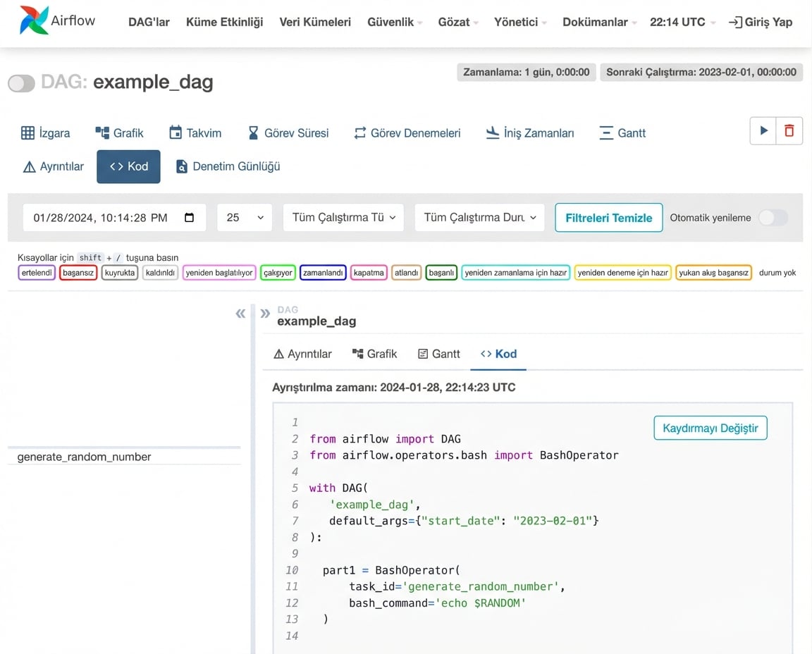Click the red trash delete DAG icon
Screen dimensions: 812x654
pos(789,131)
